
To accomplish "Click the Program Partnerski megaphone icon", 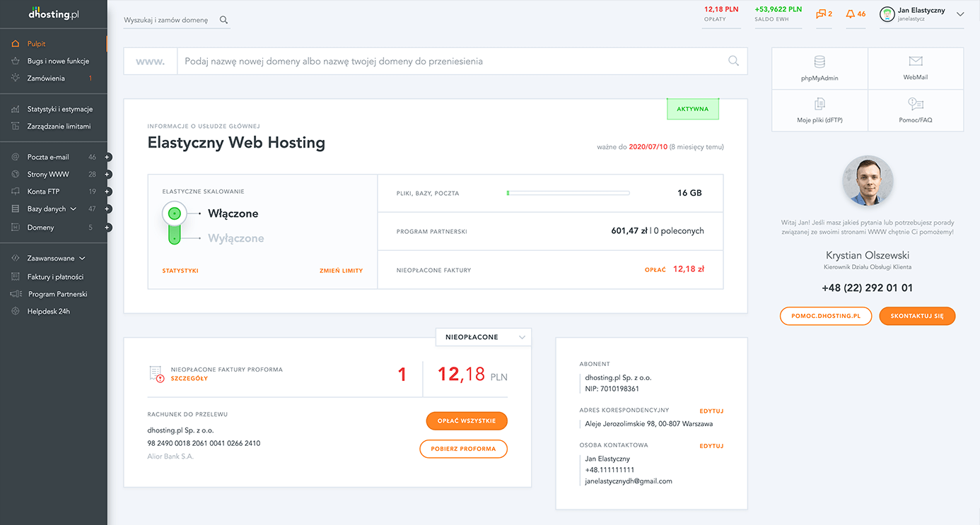I will click(x=16, y=294).
